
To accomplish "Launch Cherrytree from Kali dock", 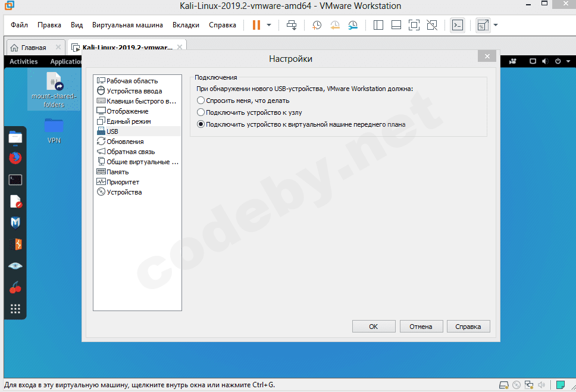I will click(x=15, y=287).
